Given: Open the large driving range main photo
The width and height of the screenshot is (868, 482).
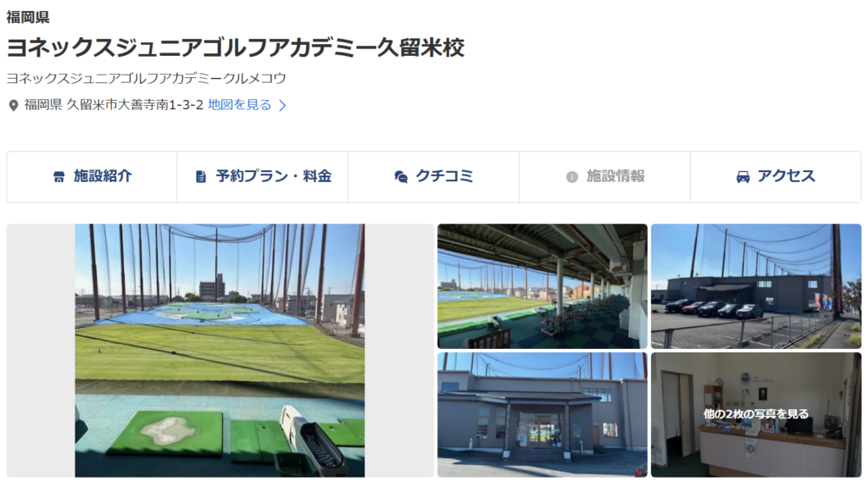Looking at the screenshot, I should pyautogui.click(x=220, y=351).
